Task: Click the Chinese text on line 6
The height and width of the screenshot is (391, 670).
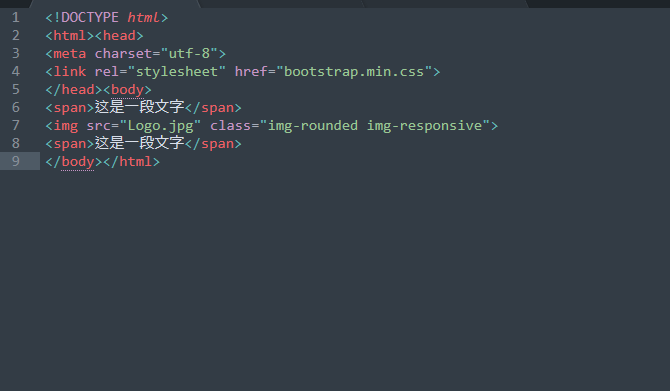Action: click(x=139, y=107)
